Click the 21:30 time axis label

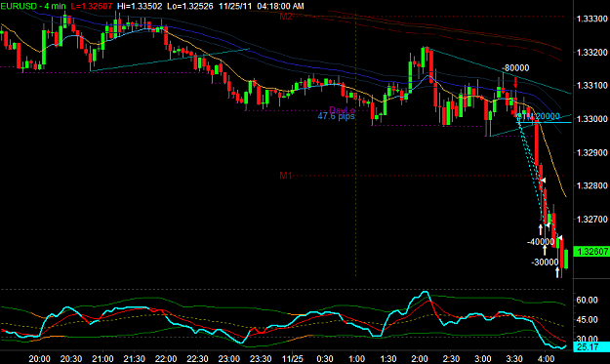click(135, 359)
